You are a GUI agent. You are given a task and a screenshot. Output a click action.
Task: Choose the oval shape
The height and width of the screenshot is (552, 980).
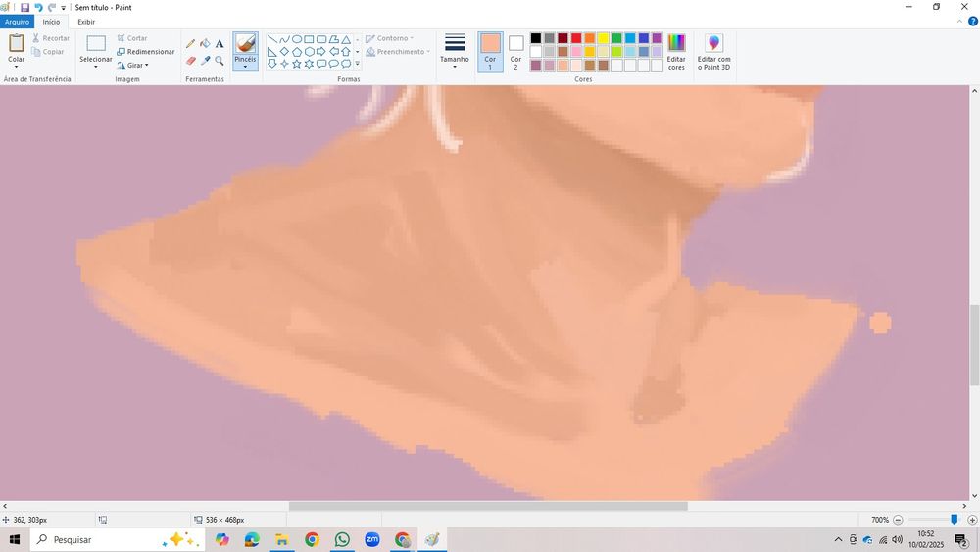click(297, 39)
